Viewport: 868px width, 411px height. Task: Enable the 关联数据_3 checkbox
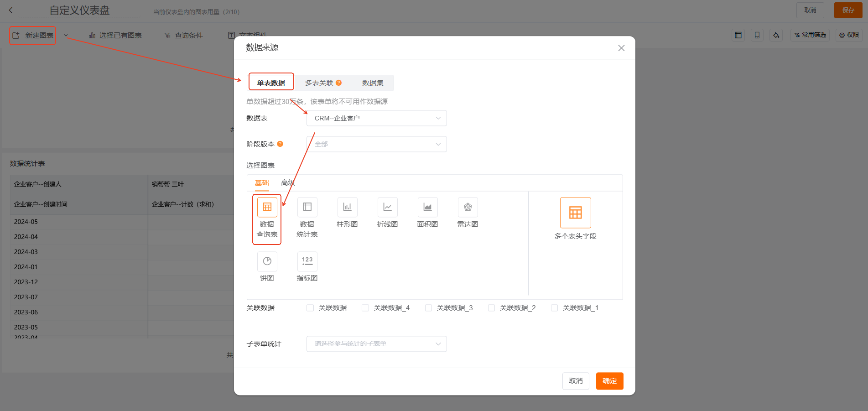pyautogui.click(x=428, y=308)
